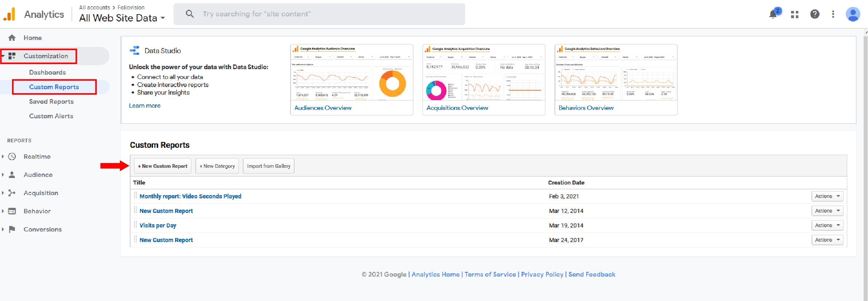The height and width of the screenshot is (301, 868).
Task: Open Custom Alerts in the sidebar
Action: click(51, 116)
